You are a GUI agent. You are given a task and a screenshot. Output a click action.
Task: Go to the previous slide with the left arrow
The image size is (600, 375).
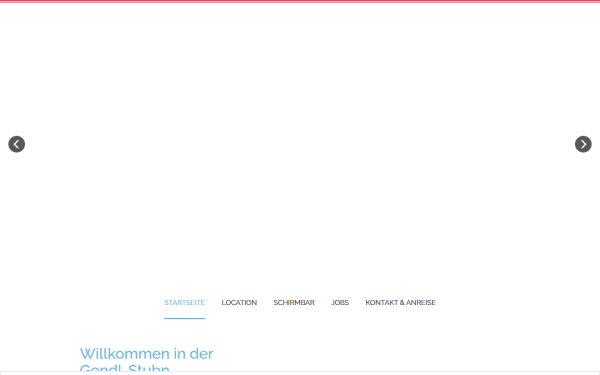(x=16, y=144)
